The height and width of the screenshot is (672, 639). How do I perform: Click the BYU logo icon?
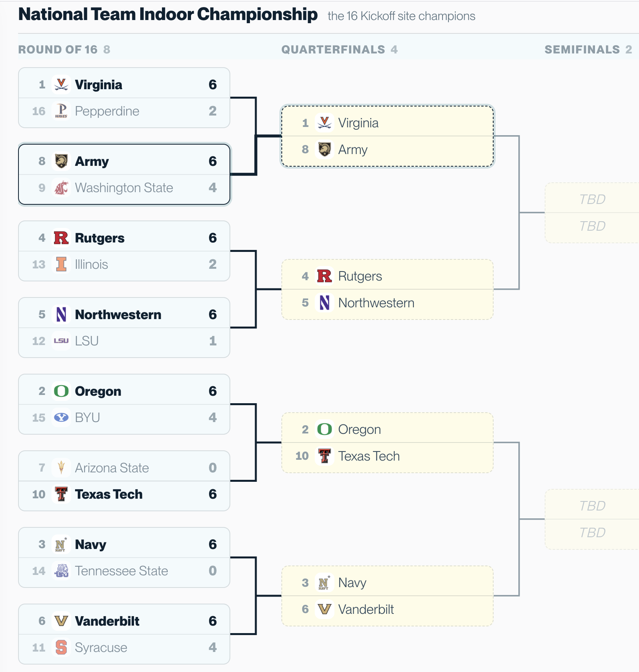tap(61, 417)
